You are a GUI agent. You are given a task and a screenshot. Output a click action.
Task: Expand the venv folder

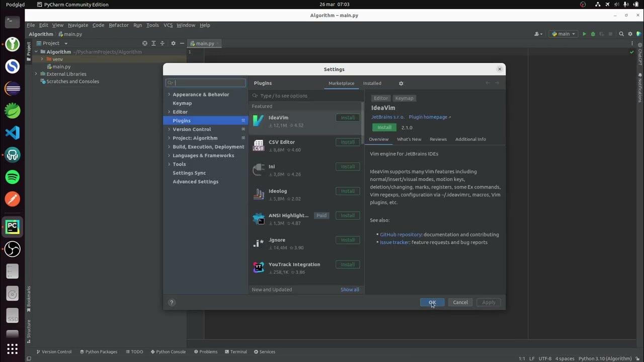pos(42,59)
